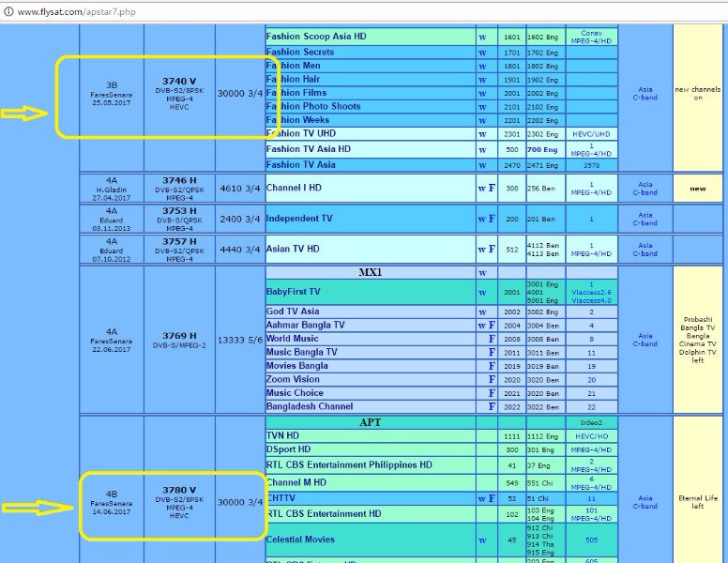Click the www.flysat.com/apstar7.php address field

coord(77,11)
